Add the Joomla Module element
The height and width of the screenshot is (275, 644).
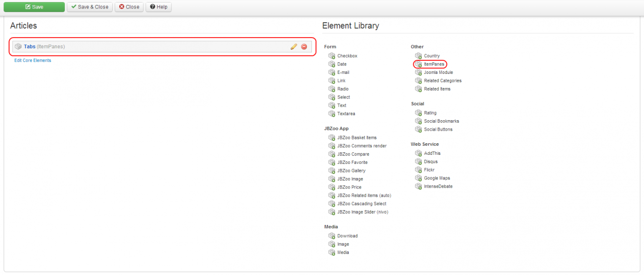pyautogui.click(x=438, y=72)
